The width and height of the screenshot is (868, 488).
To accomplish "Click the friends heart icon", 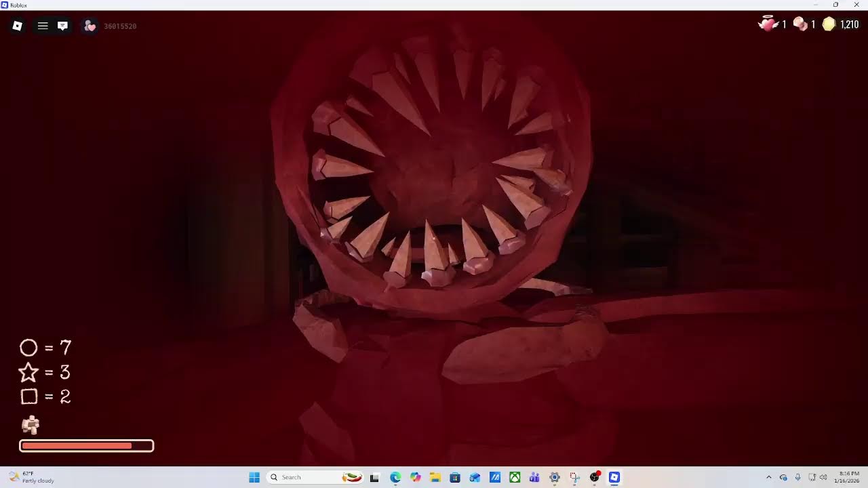I will point(90,26).
